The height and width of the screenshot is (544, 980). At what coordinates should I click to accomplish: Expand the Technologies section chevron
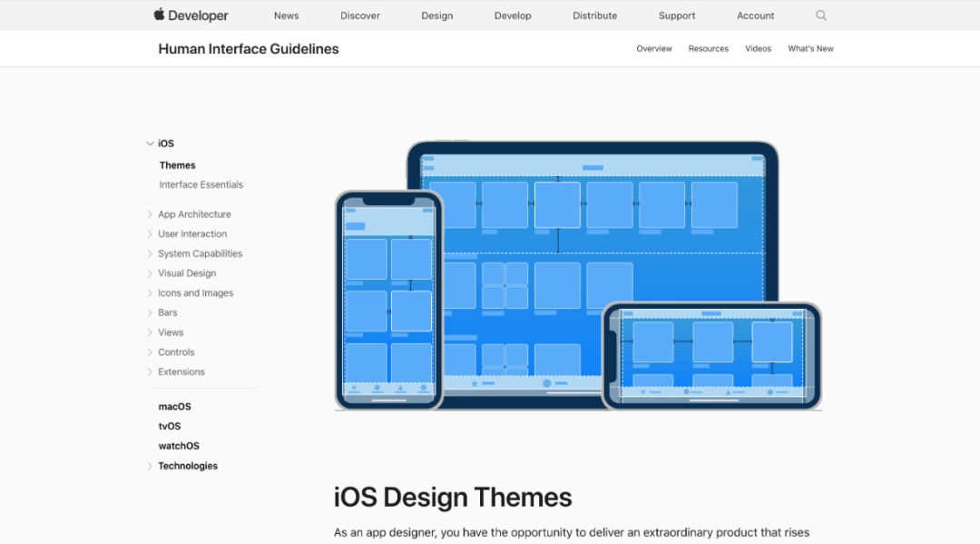coord(150,466)
